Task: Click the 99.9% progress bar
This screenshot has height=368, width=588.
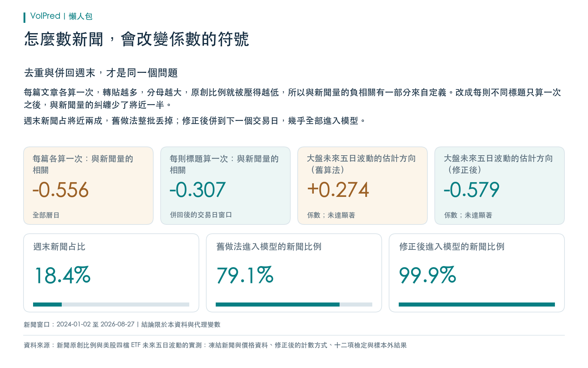Action: click(477, 304)
